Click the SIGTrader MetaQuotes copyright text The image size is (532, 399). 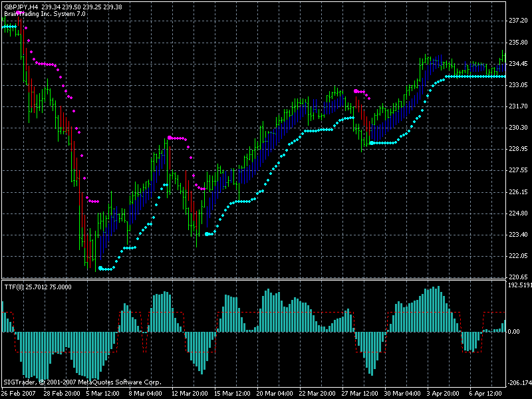[81, 382]
